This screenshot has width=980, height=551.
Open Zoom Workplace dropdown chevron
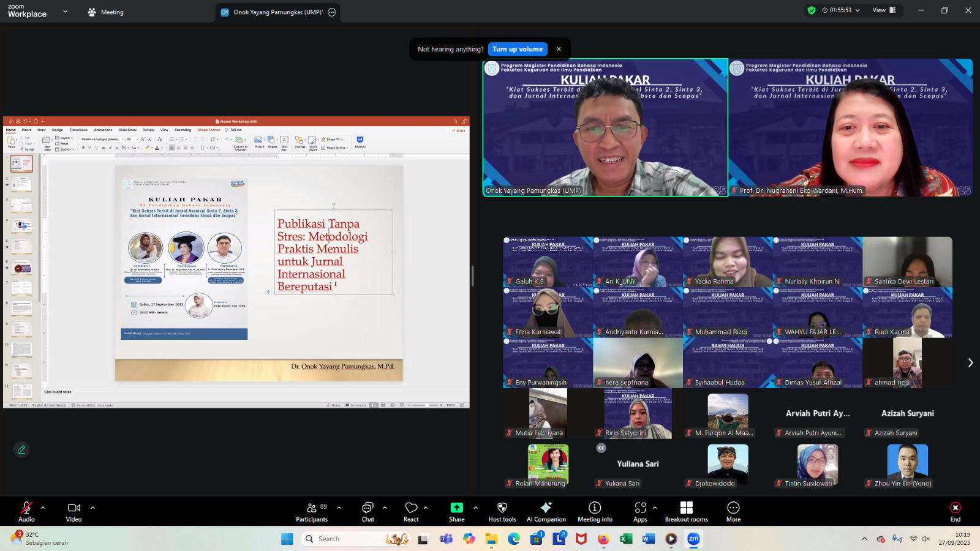click(66, 12)
